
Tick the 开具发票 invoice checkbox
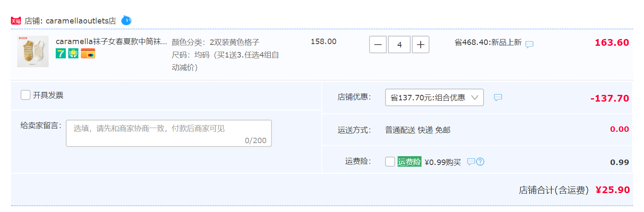tap(26, 95)
